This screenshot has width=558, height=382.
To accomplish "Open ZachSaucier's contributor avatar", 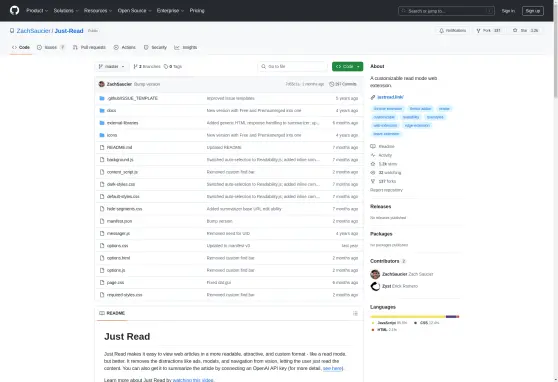I will coord(375,274).
